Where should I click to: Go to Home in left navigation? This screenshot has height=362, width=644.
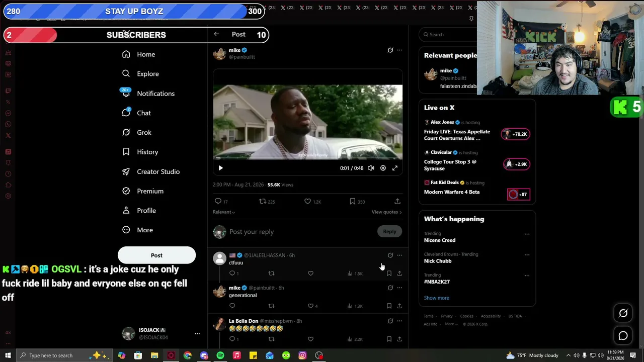[139, 54]
